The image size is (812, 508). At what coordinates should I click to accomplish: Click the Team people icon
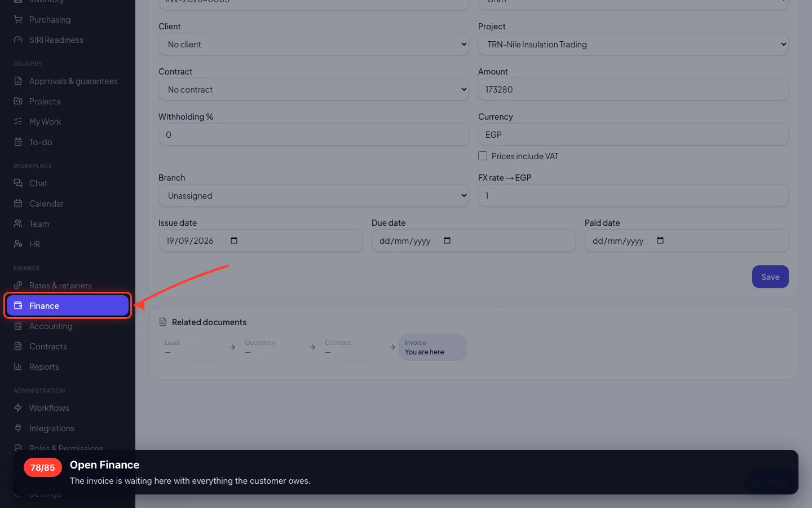[18, 224]
